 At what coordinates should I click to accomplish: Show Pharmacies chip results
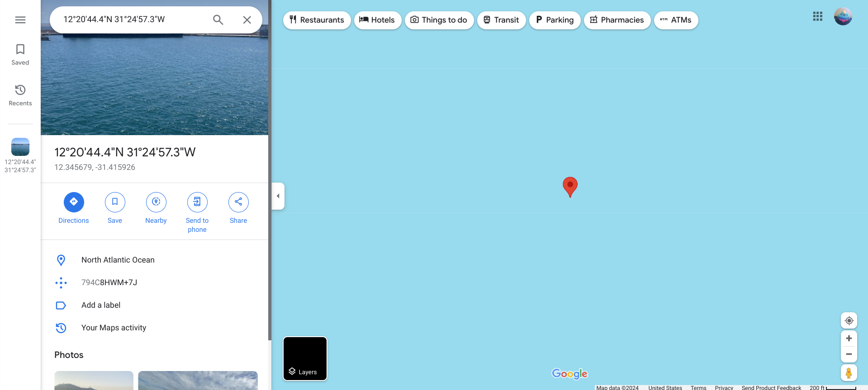(x=617, y=20)
